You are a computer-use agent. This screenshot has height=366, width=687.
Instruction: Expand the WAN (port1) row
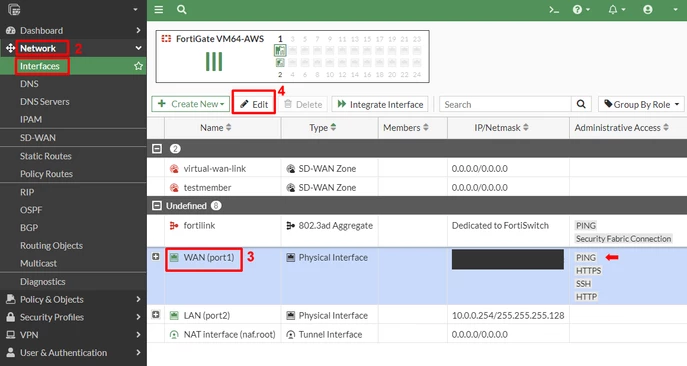[x=156, y=256]
